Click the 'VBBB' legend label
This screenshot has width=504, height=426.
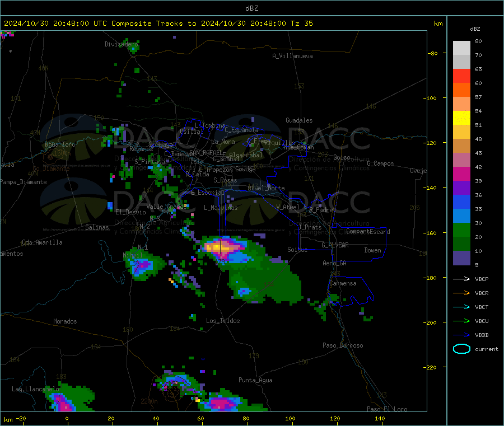pyautogui.click(x=482, y=335)
